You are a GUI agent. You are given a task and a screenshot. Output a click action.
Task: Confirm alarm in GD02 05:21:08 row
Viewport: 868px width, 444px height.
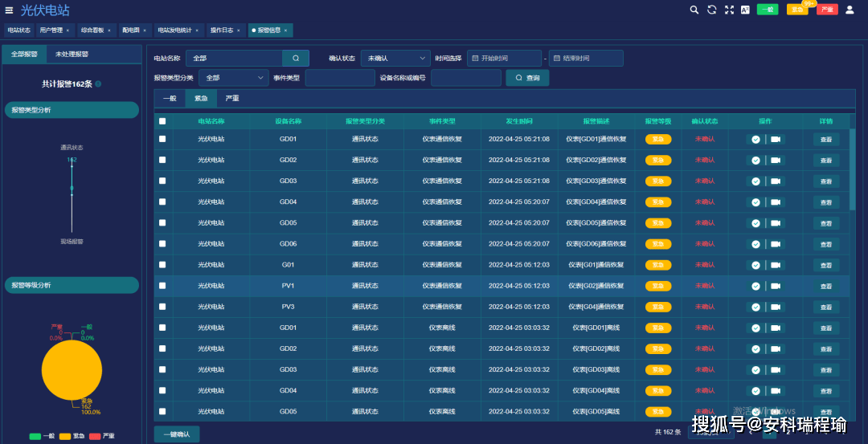[755, 161]
